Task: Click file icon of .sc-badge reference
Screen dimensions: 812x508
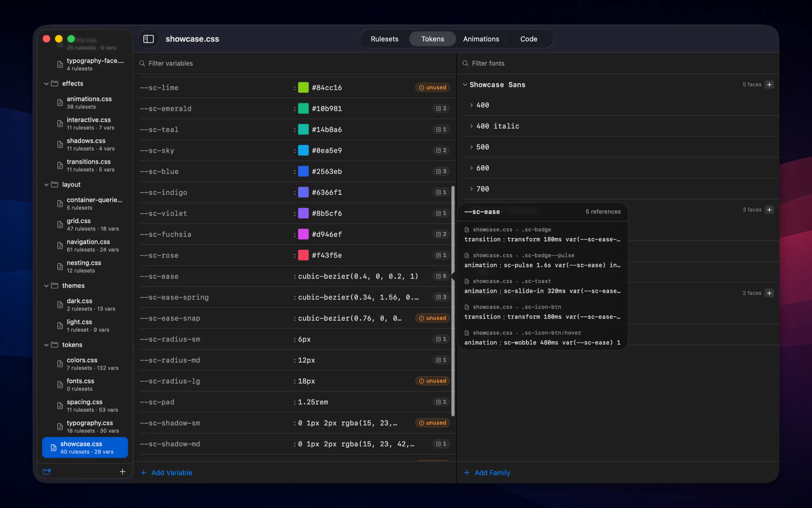Action: tap(467, 229)
